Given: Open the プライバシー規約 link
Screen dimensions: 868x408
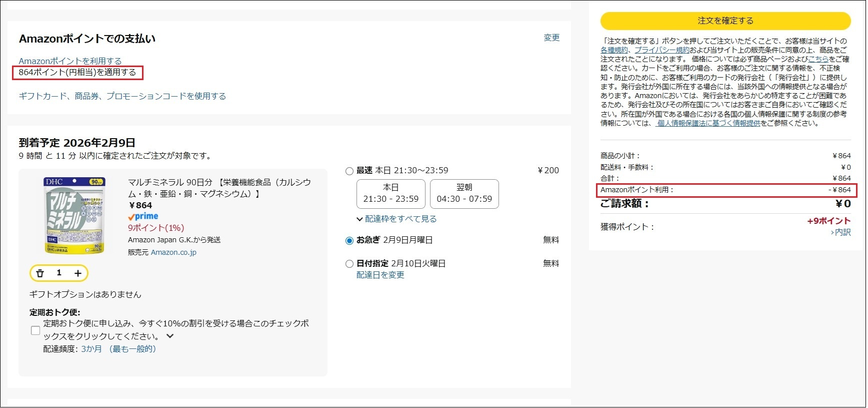Looking at the screenshot, I should 661,50.
